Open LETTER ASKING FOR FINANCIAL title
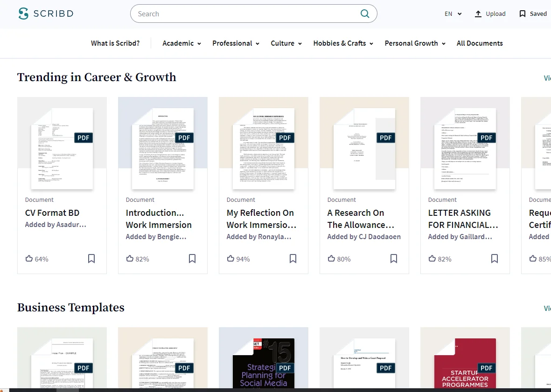The image size is (551, 392). (463, 219)
